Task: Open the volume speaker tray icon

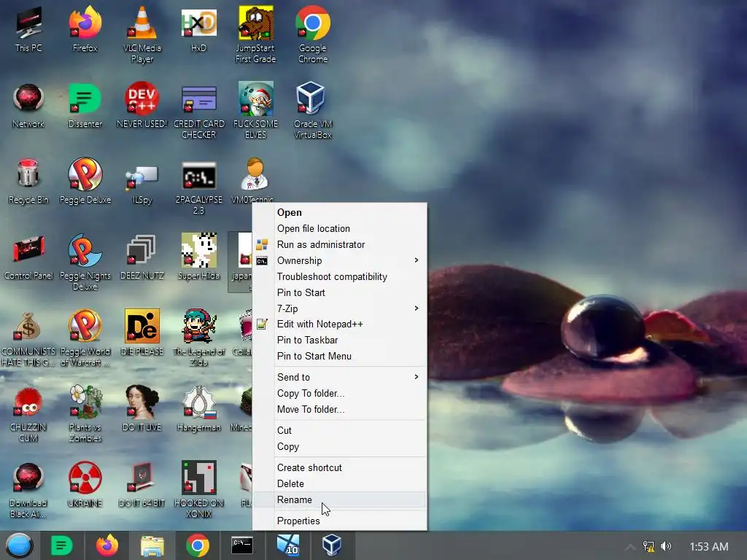Action: click(x=666, y=546)
